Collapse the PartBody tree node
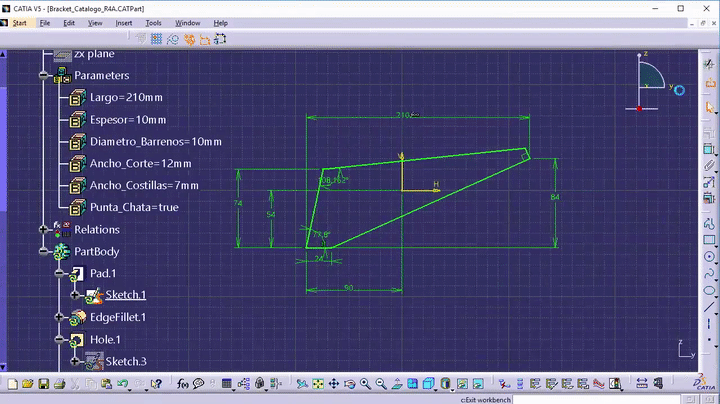The width and height of the screenshot is (720, 404). click(x=44, y=251)
